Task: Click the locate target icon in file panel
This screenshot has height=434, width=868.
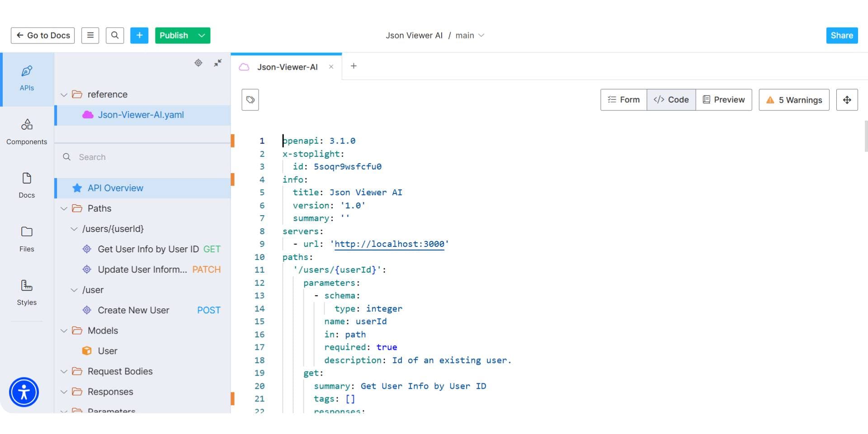Action: click(x=198, y=63)
